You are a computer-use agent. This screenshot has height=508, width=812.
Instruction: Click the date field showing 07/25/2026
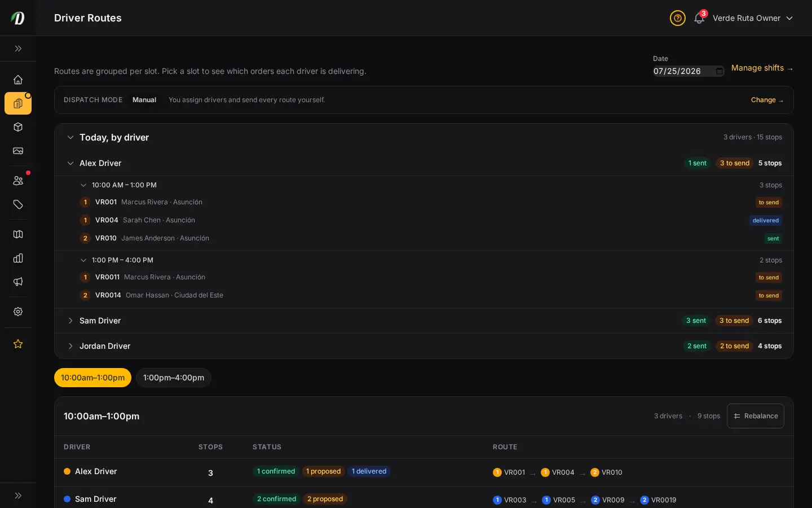coord(689,71)
